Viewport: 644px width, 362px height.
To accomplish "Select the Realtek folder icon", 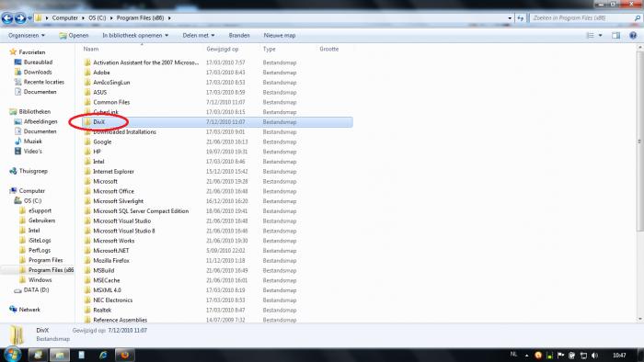I will 87,310.
